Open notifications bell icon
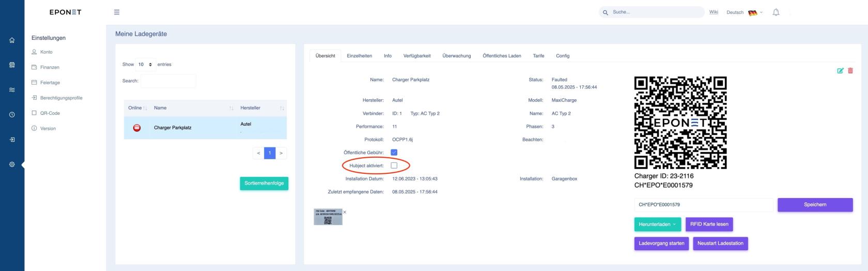 pyautogui.click(x=776, y=12)
